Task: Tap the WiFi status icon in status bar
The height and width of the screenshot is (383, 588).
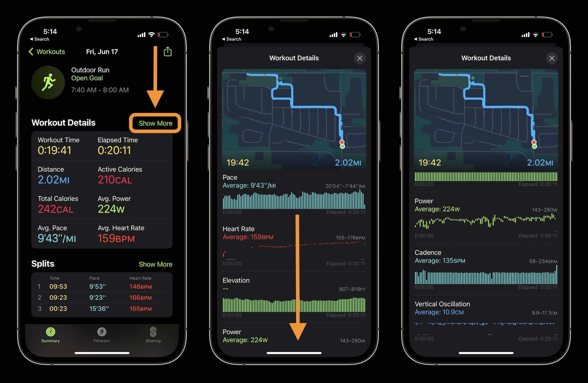Action: point(153,30)
